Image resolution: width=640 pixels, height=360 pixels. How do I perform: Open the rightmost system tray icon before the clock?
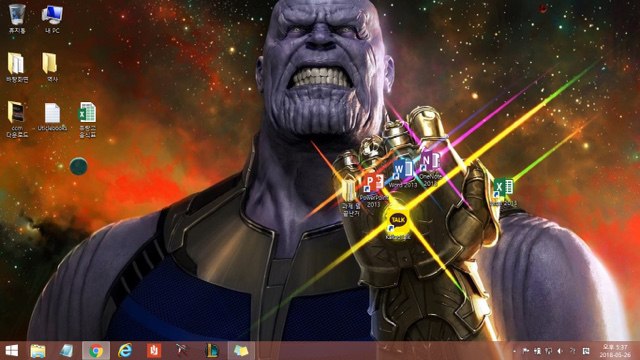point(586,351)
